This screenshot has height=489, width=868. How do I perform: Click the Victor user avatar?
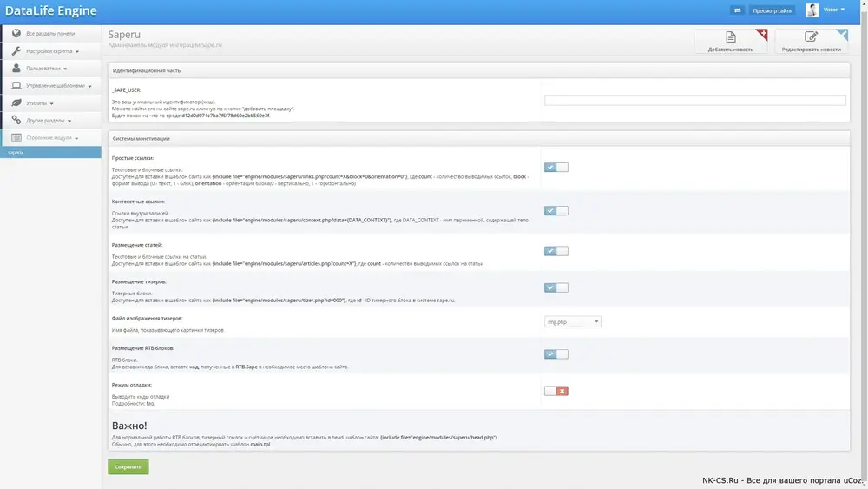[812, 10]
